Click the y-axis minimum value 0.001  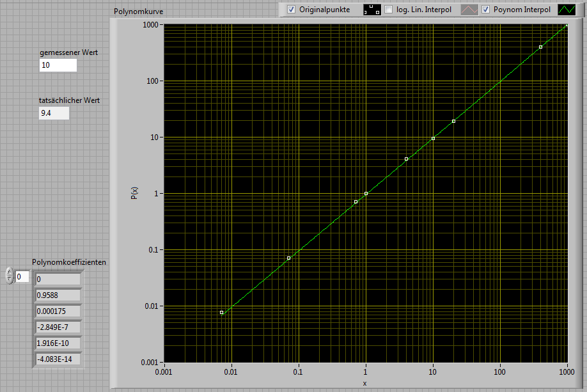(x=150, y=363)
